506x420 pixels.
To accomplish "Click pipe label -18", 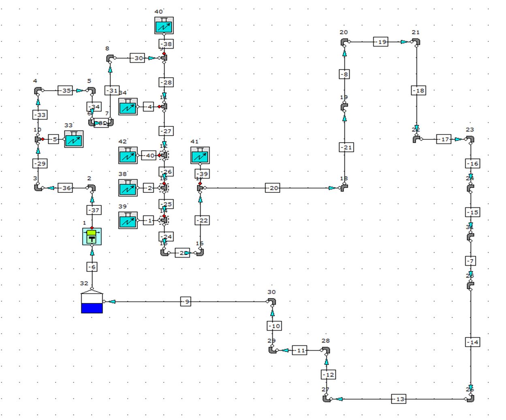I will click(418, 90).
